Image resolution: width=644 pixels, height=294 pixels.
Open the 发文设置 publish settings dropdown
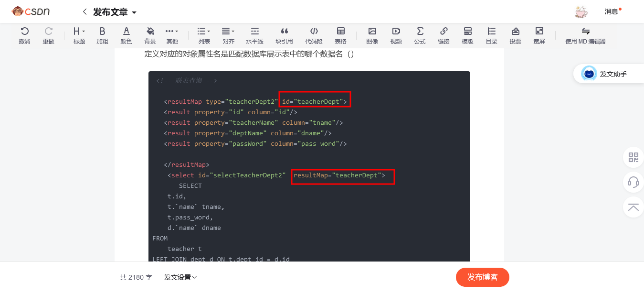[180, 277]
